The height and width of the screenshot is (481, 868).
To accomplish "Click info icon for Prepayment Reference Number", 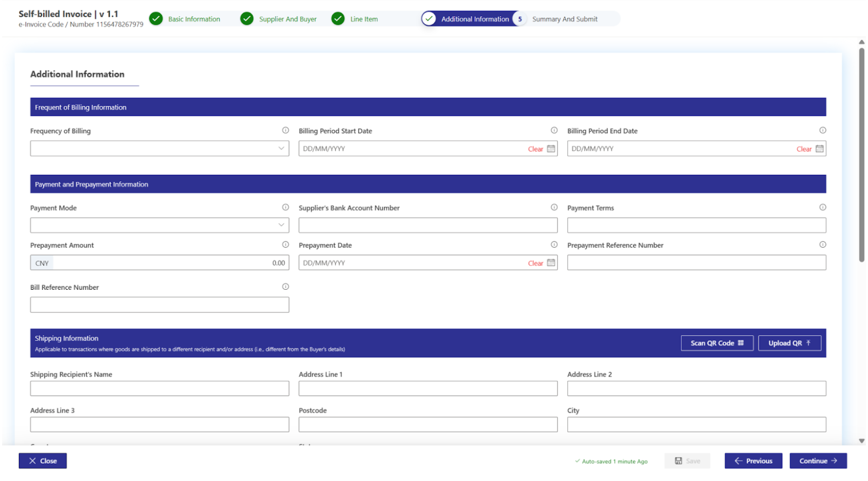I will [822, 244].
